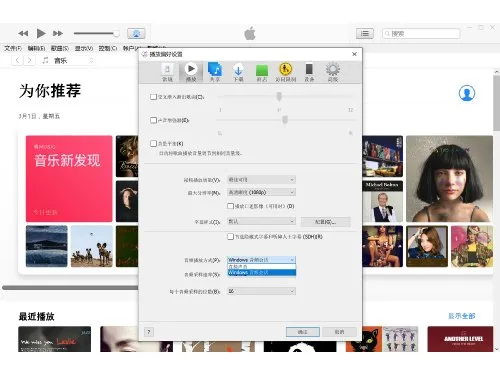Choose the first non-highlighted option in open dropdown list
Image resolution: width=500 pixels, height=375 pixels.
click(261, 267)
